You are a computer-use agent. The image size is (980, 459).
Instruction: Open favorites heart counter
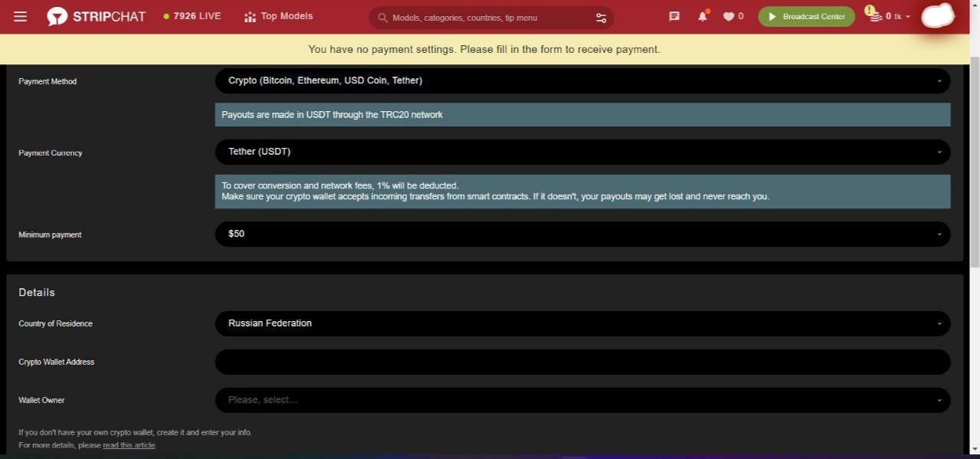733,16
